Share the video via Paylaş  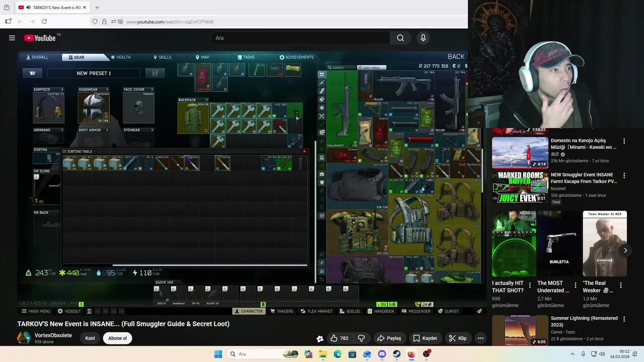[389, 338]
